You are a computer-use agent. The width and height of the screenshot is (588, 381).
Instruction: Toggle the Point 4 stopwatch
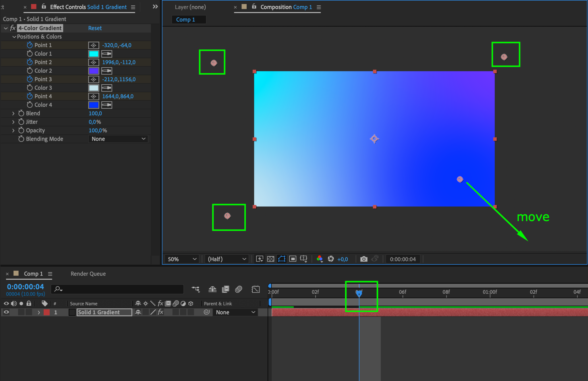[x=30, y=96]
